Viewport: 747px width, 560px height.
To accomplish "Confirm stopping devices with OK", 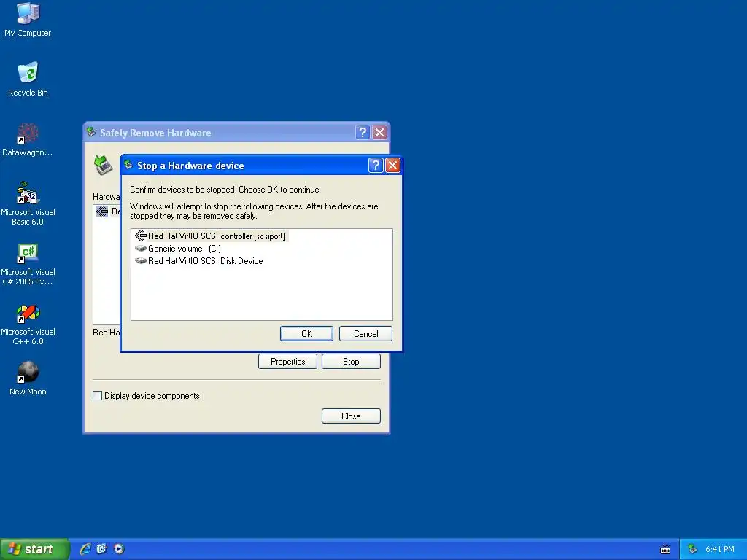I will pyautogui.click(x=307, y=334).
